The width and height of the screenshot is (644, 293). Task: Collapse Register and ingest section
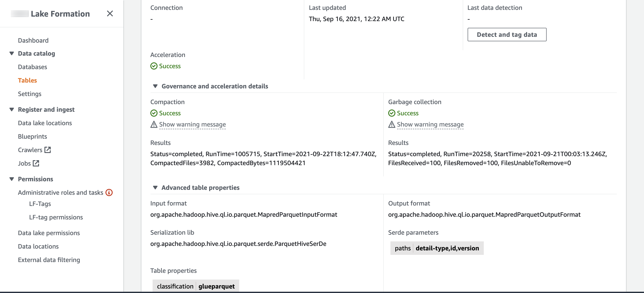click(x=11, y=109)
